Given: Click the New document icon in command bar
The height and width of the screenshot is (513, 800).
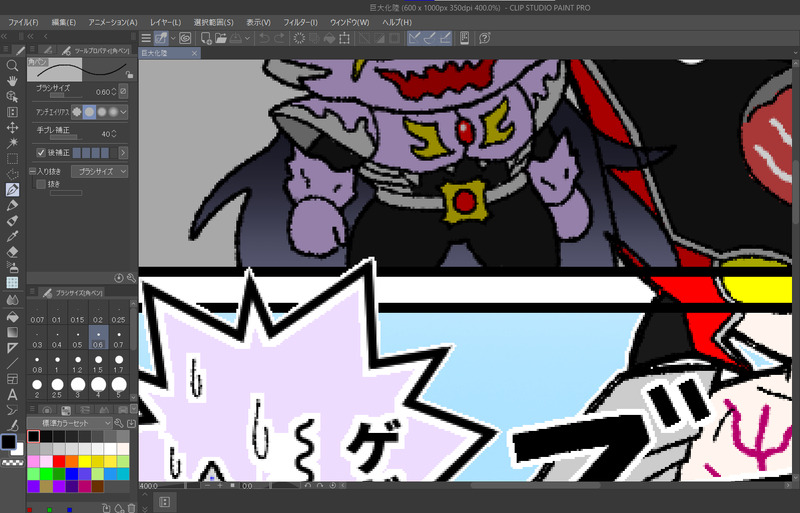Looking at the screenshot, I should coord(206,38).
